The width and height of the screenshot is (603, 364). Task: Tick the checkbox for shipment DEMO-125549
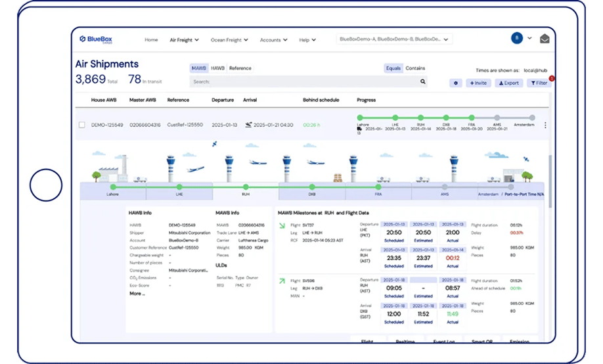click(x=82, y=125)
